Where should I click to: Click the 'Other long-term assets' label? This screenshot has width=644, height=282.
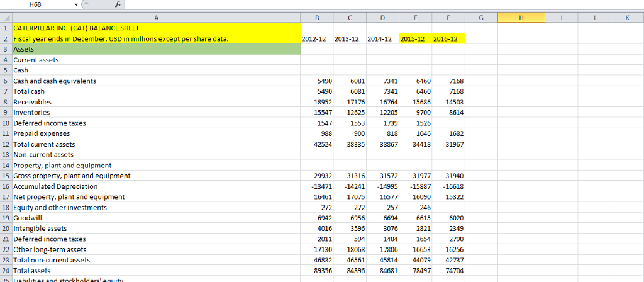point(50,249)
